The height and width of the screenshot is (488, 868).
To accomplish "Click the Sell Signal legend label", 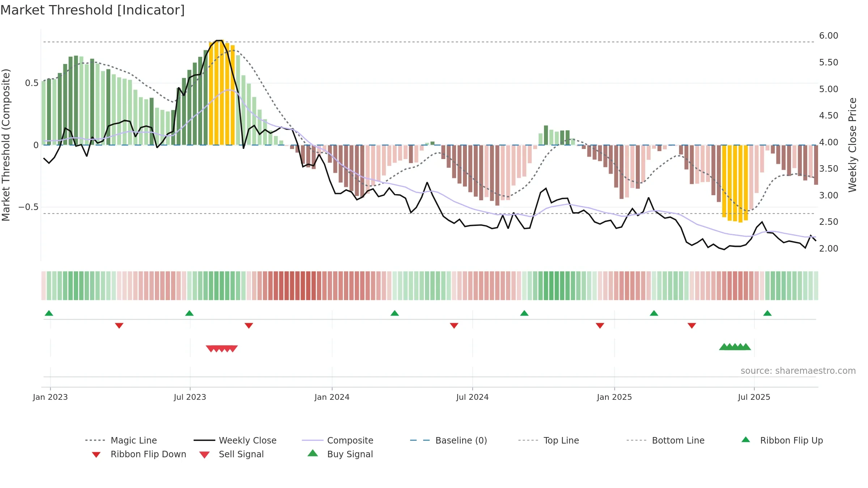I will point(241,454).
